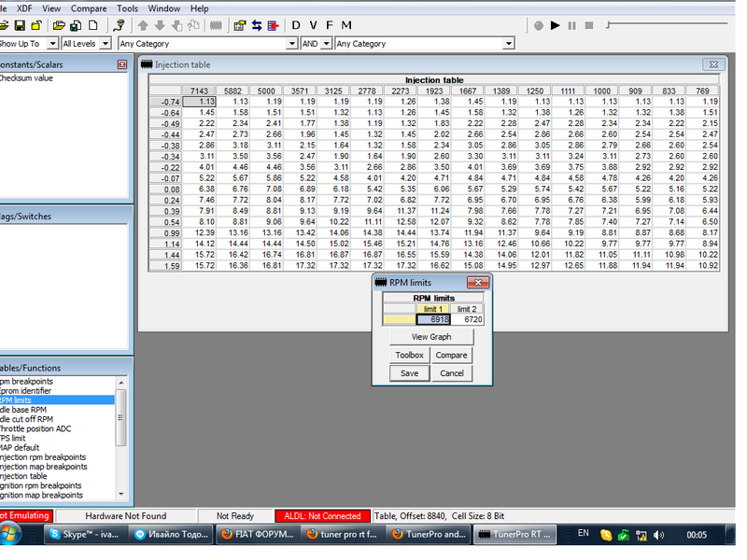Viewport: 747px width, 560px height.
Task: Open the first Any Category dropdown
Action: [x=290, y=44]
